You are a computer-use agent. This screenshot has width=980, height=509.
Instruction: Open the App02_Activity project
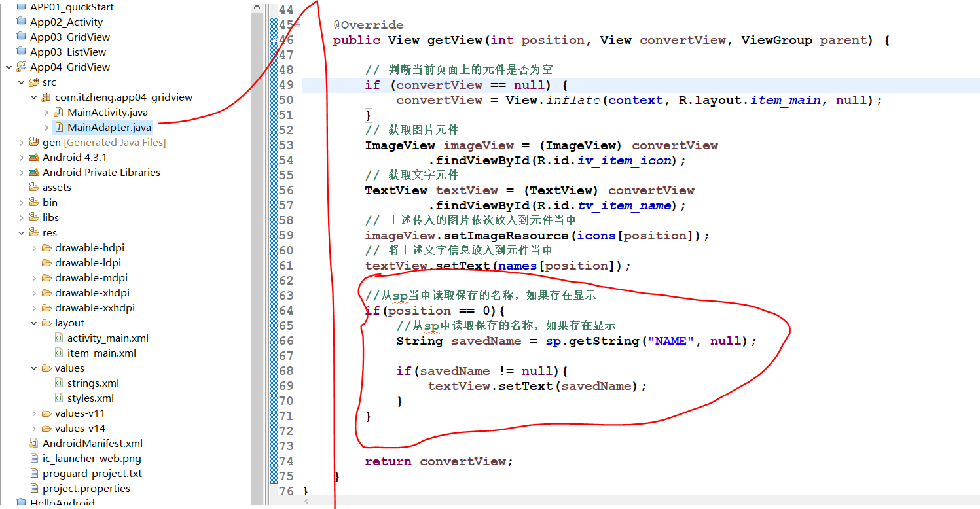point(65,22)
